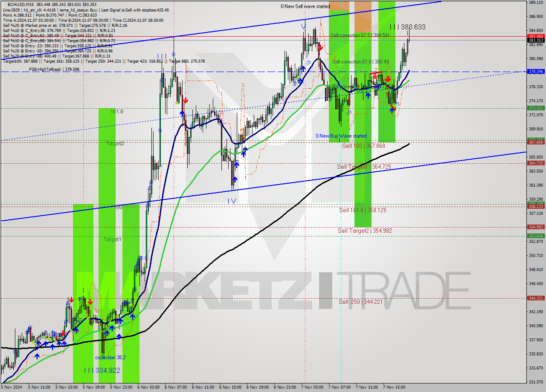The image size is (546, 392).
Task: Click the 'I V' wave marker label
Action: point(232,201)
